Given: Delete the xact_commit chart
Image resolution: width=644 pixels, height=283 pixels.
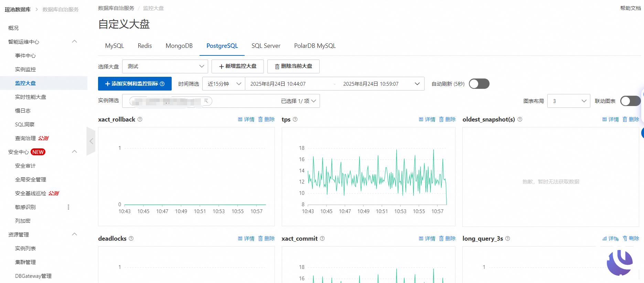Looking at the screenshot, I should [x=448, y=239].
